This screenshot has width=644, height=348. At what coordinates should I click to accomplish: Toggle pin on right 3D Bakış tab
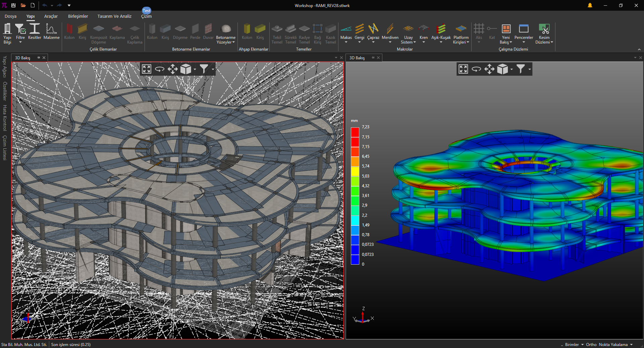coord(373,58)
